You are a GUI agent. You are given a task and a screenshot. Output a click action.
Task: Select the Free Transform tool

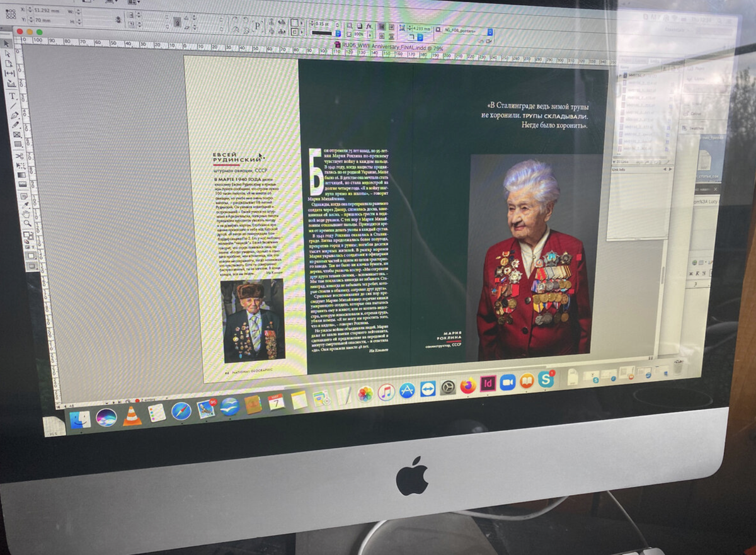[20, 165]
